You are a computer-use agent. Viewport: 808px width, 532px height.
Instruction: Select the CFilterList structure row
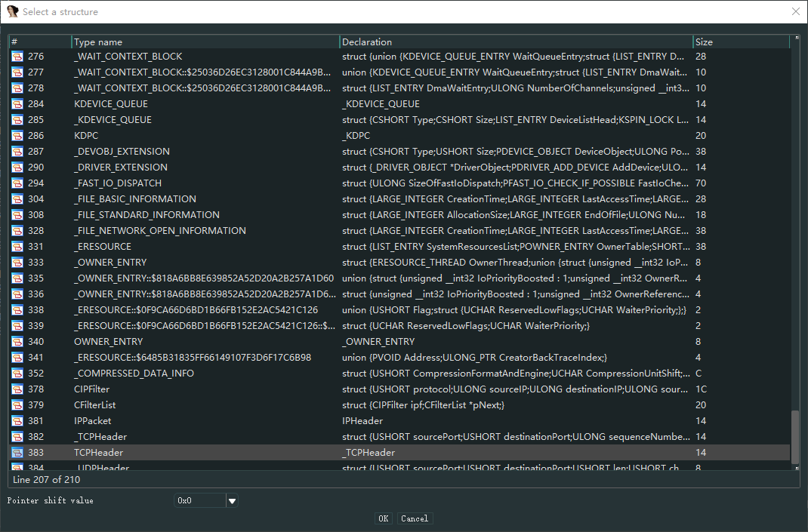(x=94, y=405)
